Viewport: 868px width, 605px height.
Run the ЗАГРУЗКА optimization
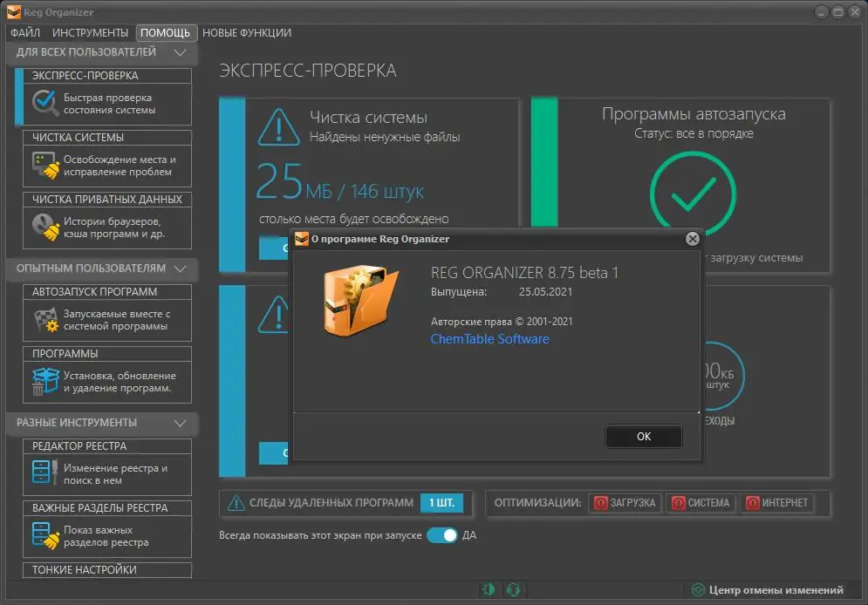[x=625, y=503]
